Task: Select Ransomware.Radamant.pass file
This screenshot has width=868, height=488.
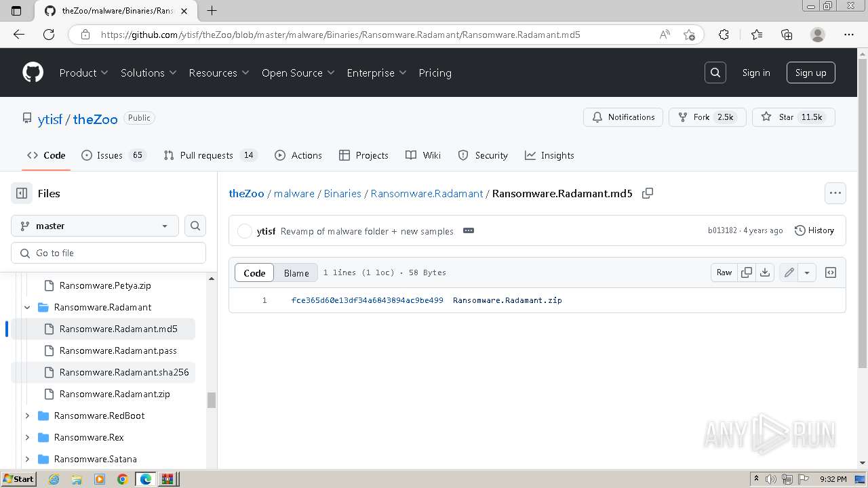Action: (x=118, y=350)
